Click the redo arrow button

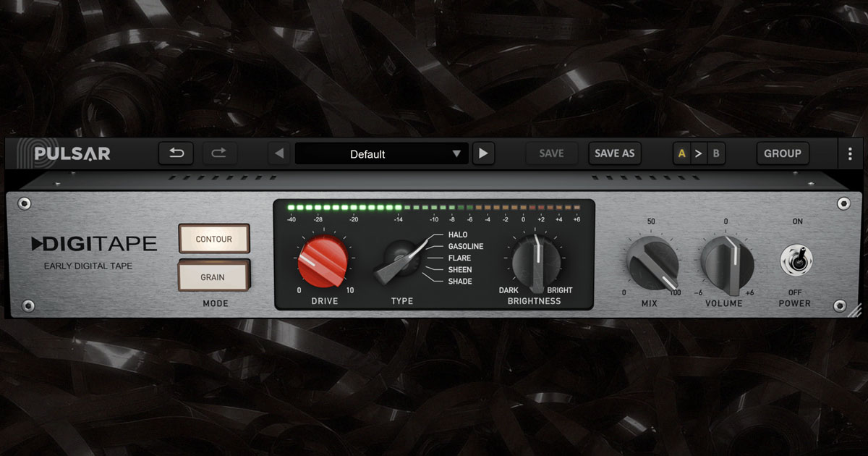click(219, 153)
